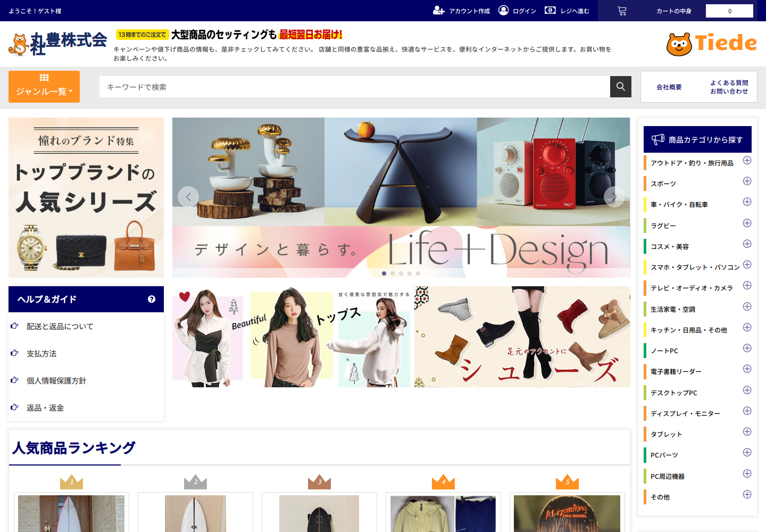Open 会社概要 page
Image resolution: width=766 pixels, height=532 pixels.
[669, 87]
